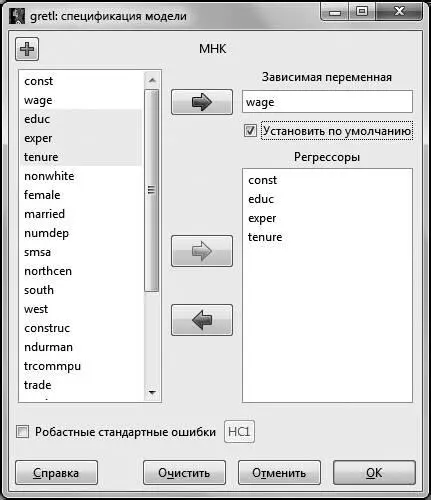Viewport: 431px width, 500px height.
Task: Click the dependent variable wage field
Action: click(x=327, y=102)
